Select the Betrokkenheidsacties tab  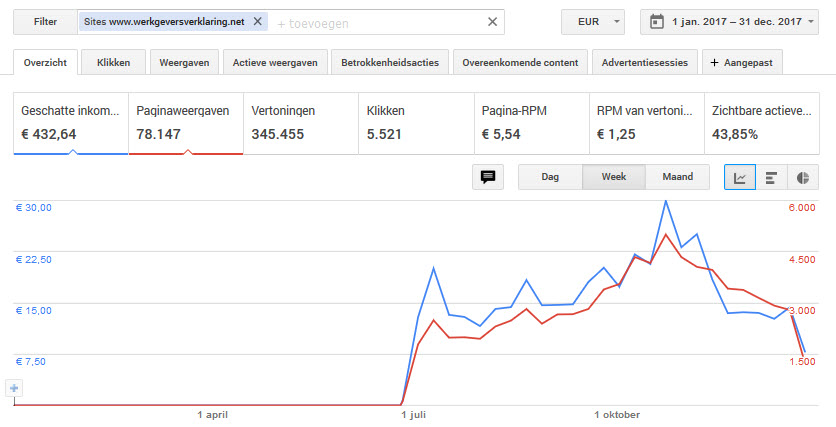click(x=390, y=62)
